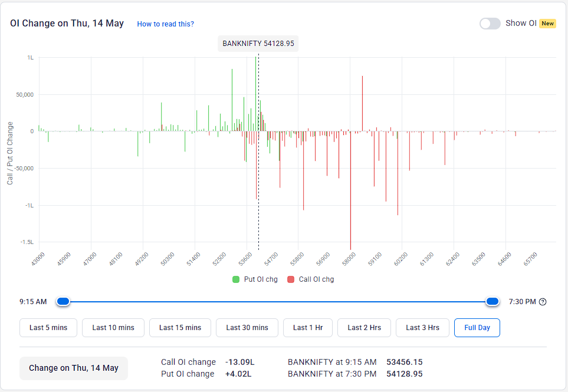Click the 'Put OI chg' legend label
This screenshot has width=568, height=392.
[261, 279]
